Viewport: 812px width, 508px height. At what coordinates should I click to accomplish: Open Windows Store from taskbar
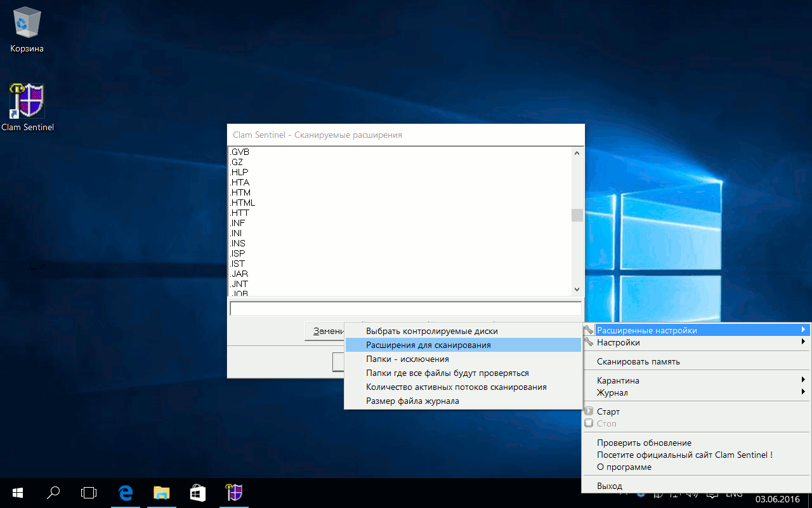point(198,493)
